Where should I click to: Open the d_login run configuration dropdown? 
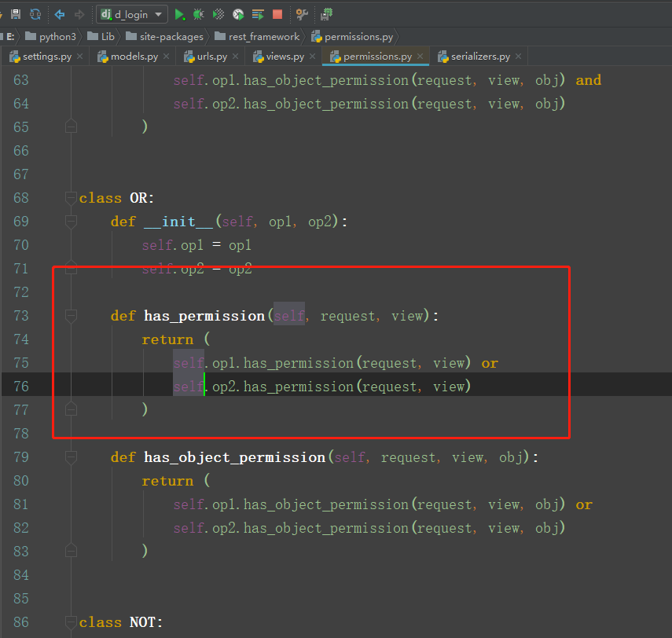[x=131, y=15]
